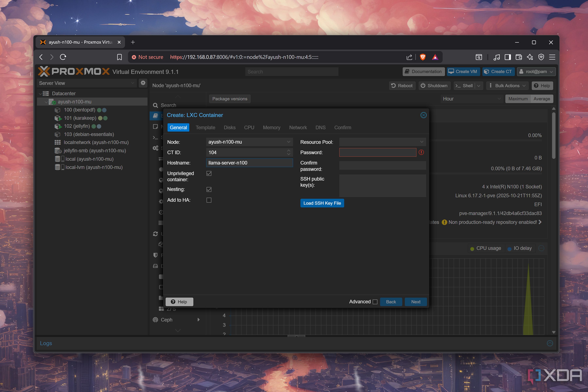Image resolution: width=588 pixels, height=392 pixels.
Task: Switch to the Template tab
Action: [x=205, y=128]
